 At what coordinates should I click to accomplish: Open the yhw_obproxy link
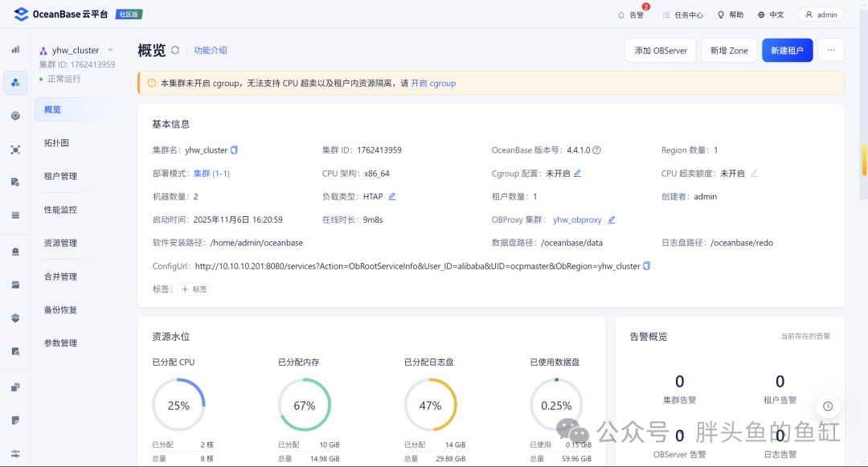pos(577,219)
